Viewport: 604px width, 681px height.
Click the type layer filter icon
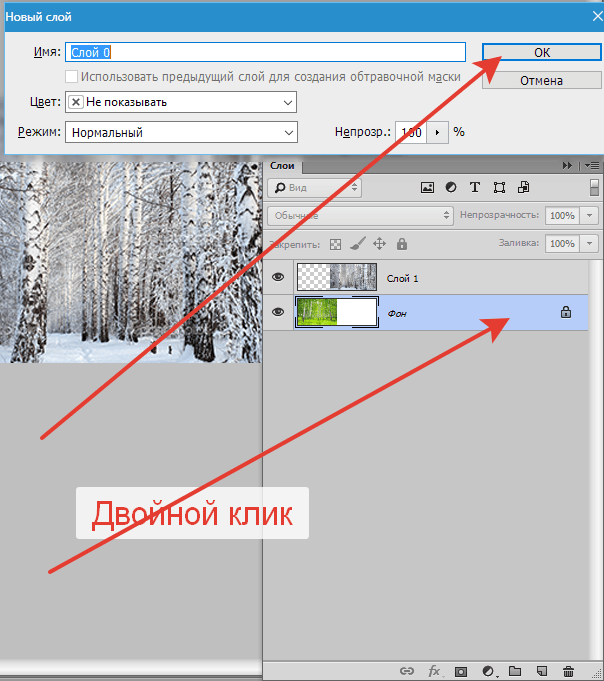474,187
